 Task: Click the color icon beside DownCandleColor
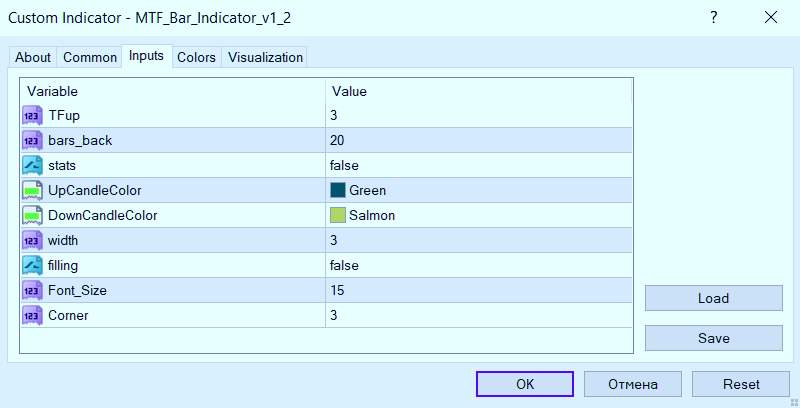31,215
